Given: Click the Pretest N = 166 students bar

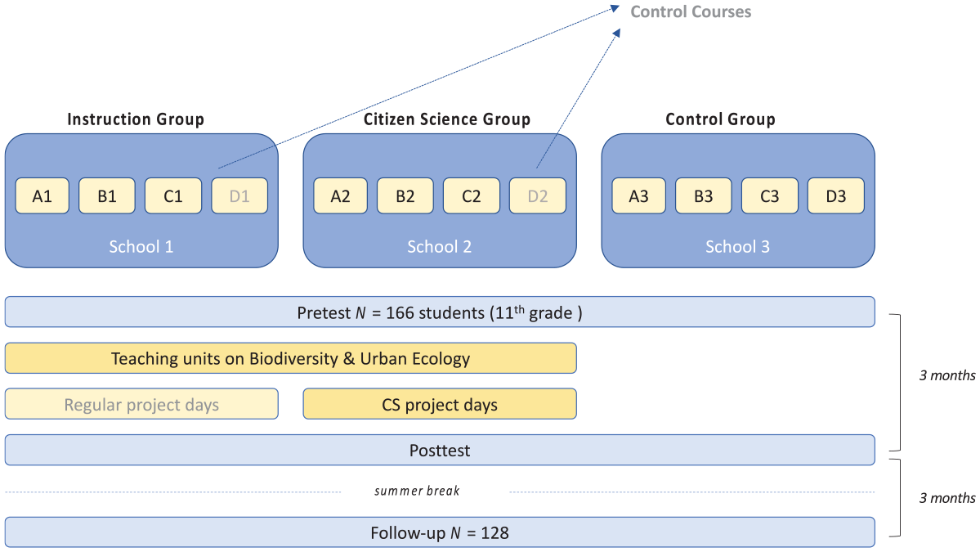Looking at the screenshot, I should pos(440,312).
